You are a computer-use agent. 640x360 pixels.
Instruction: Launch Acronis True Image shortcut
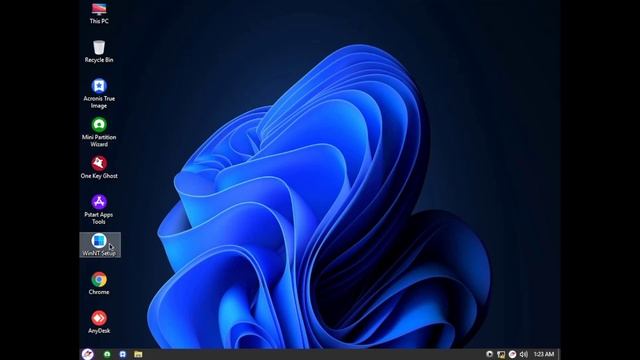pyautogui.click(x=99, y=93)
